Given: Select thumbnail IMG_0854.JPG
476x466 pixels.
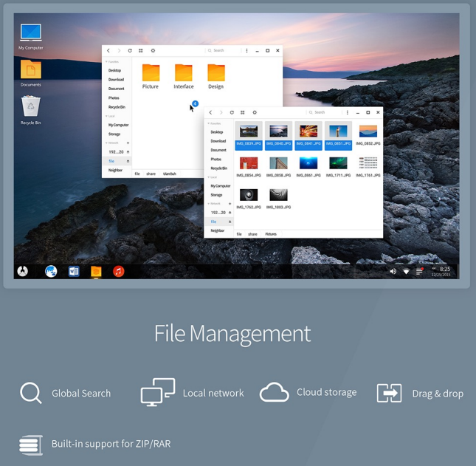Looking at the screenshot, I should click(x=249, y=167).
